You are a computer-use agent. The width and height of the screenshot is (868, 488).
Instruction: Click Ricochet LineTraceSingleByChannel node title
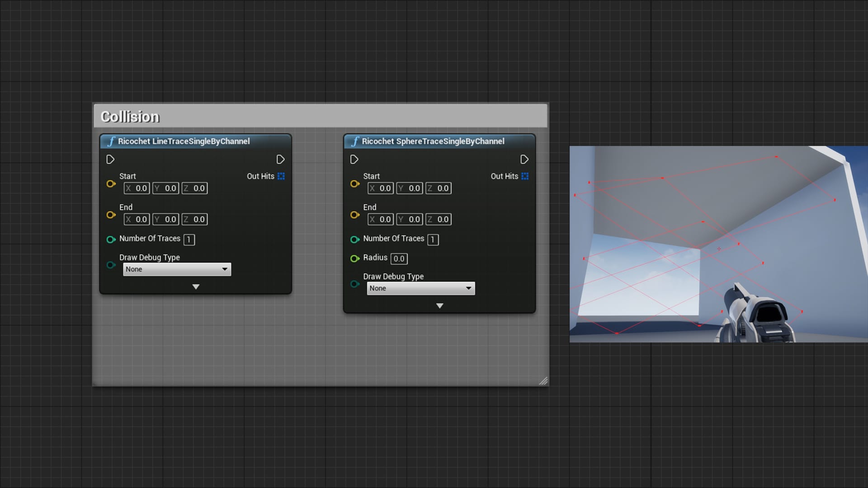[184, 141]
